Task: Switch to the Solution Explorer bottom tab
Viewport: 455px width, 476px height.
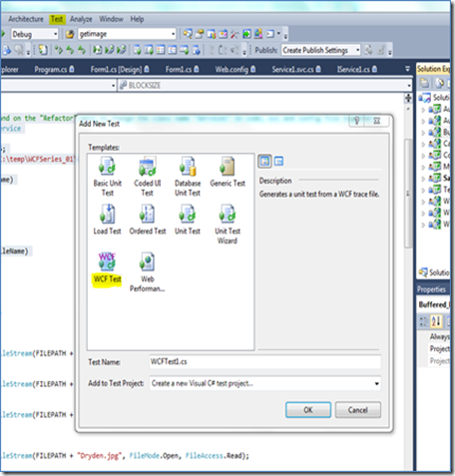Action: point(434,272)
